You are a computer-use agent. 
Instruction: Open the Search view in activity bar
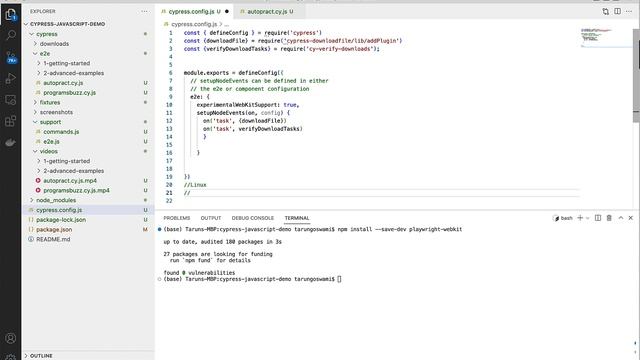(x=11, y=35)
